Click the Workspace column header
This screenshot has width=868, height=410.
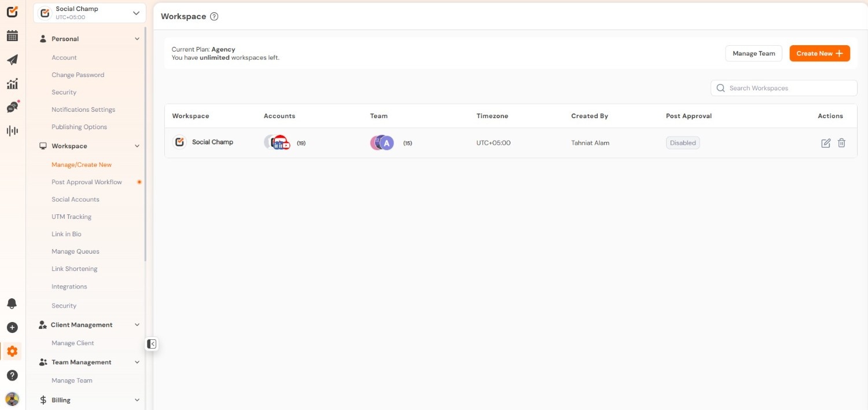[x=190, y=116]
